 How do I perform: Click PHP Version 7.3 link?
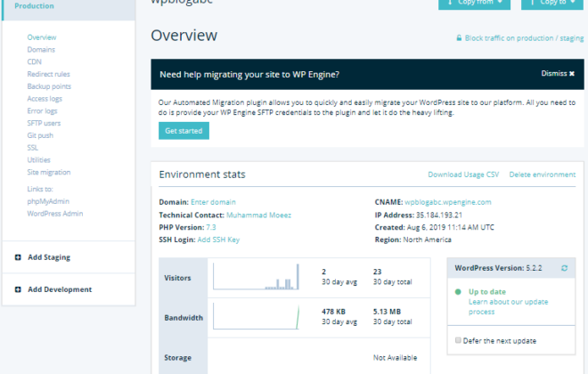click(211, 227)
